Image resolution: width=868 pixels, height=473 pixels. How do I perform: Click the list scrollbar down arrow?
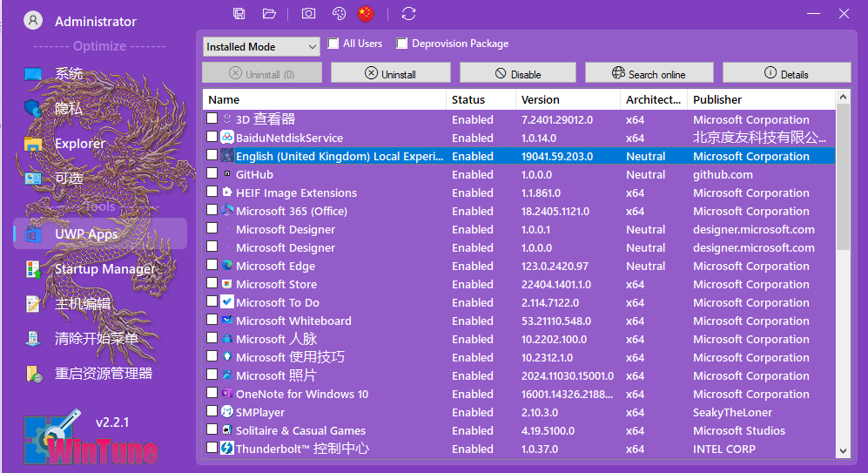click(x=843, y=451)
